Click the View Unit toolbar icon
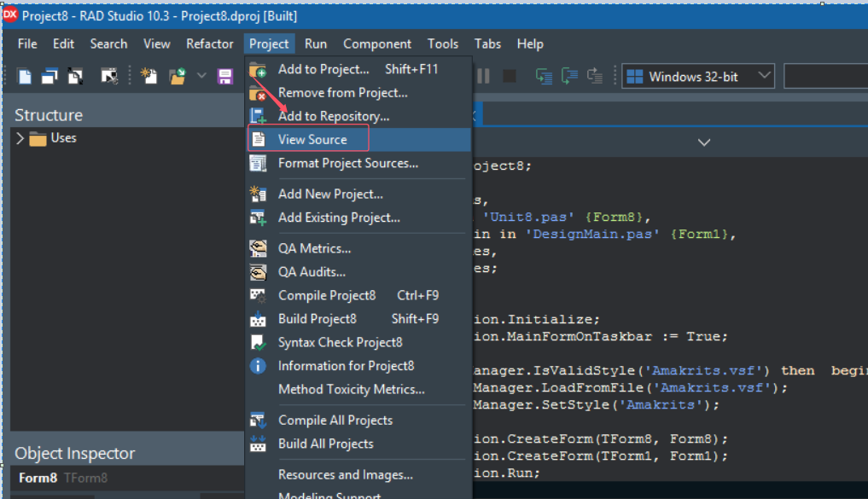The width and height of the screenshot is (868, 499). 50,76
